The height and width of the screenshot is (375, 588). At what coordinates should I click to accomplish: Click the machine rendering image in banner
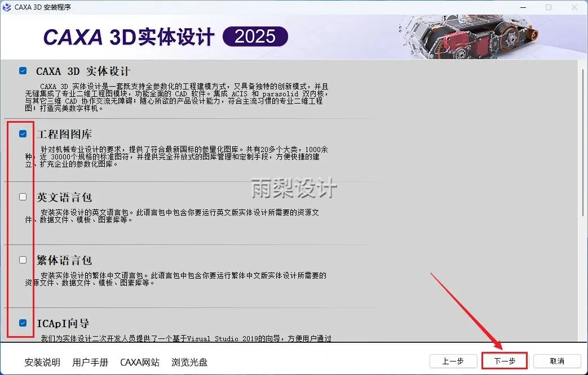468,37
